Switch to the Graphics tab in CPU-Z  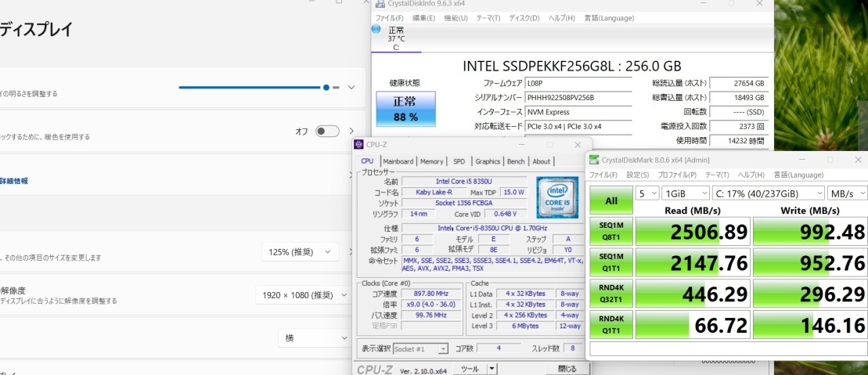[x=488, y=161]
